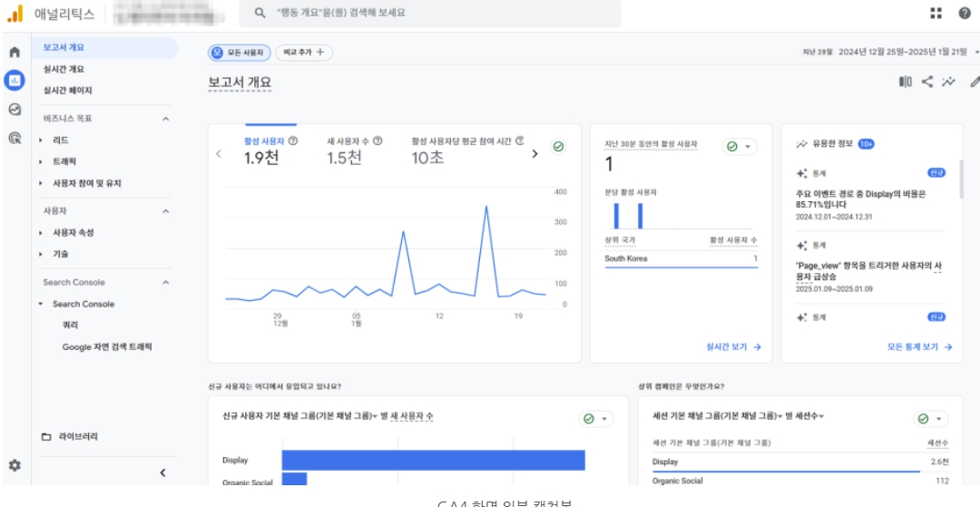Image resolution: width=980 pixels, height=507 pixels.
Task: Select the Reports icon in left rail
Action: coord(15,80)
